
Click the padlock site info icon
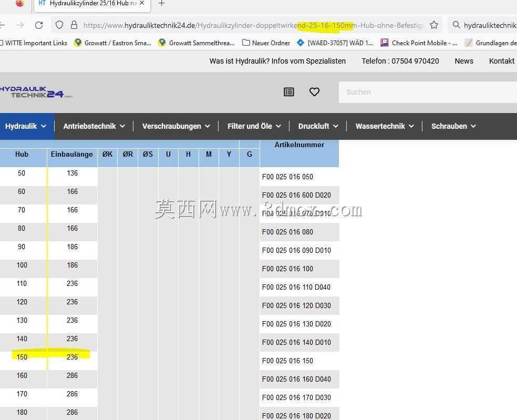(74, 25)
